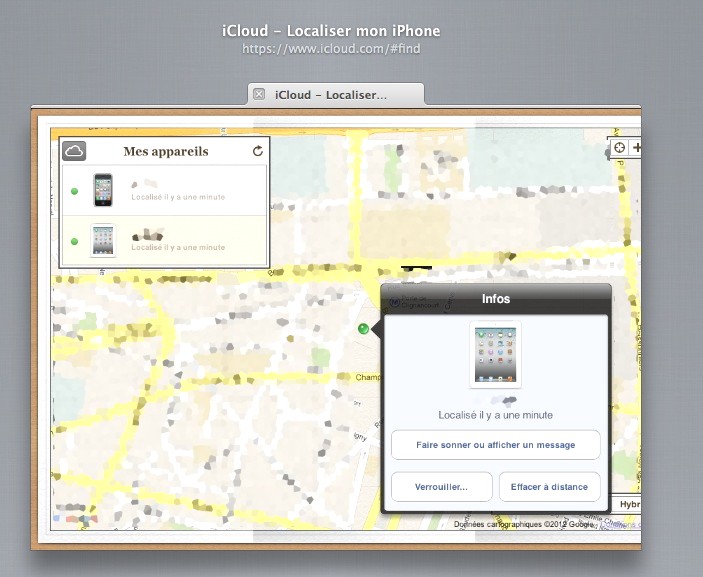Refresh the Mes appareils device list
703x577 pixels.
[258, 151]
